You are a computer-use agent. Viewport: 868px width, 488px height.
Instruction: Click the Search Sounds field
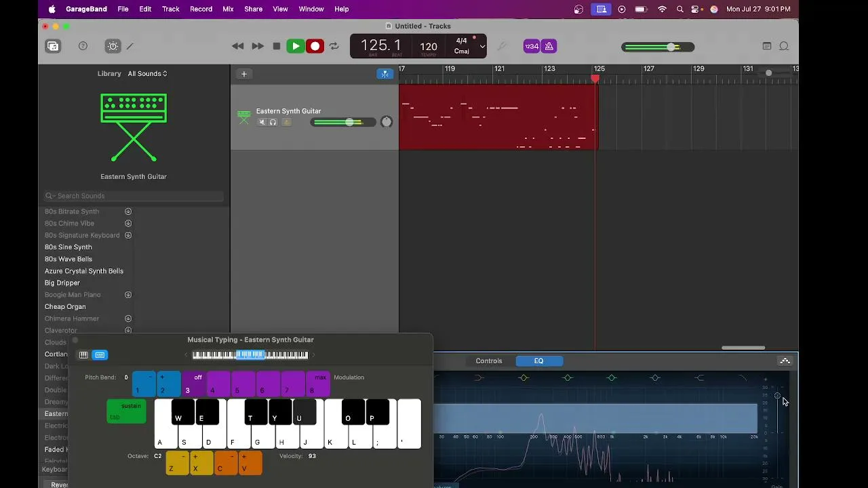click(134, 196)
